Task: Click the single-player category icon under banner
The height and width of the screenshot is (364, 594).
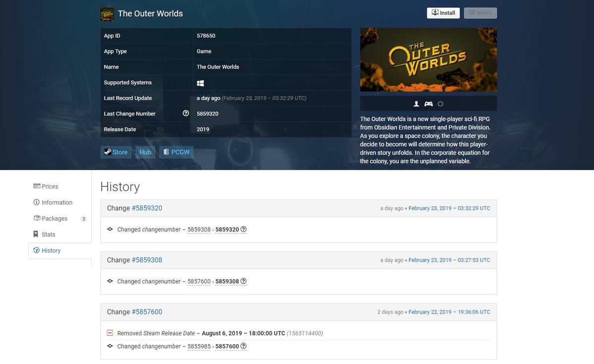Action: click(x=416, y=104)
